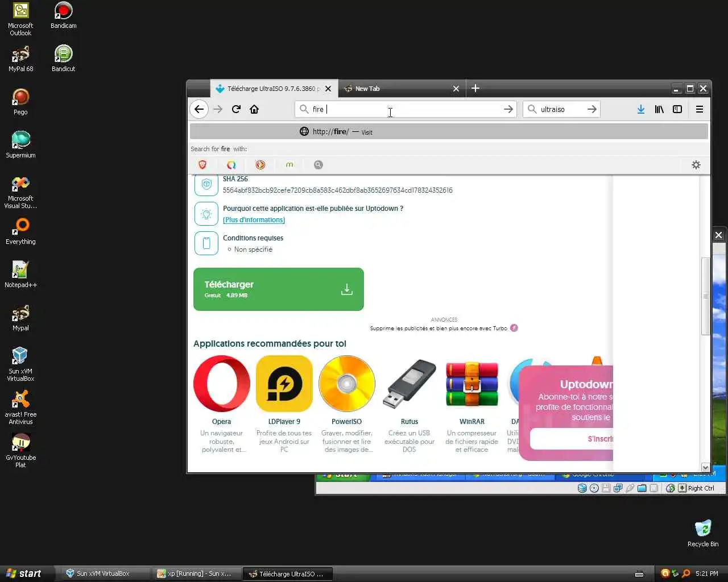Select the Bandicam desktop icon

click(x=64, y=15)
